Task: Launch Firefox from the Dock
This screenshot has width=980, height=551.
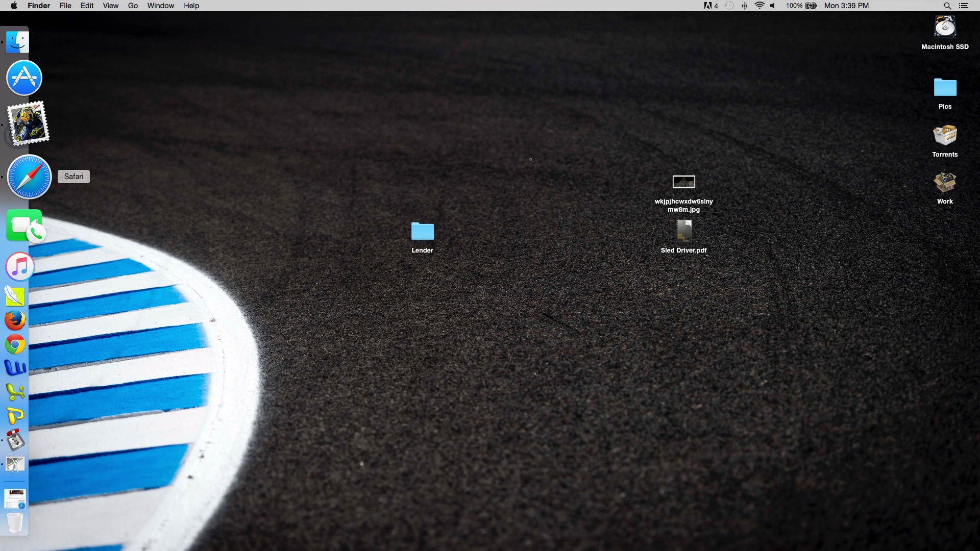Action: click(15, 320)
